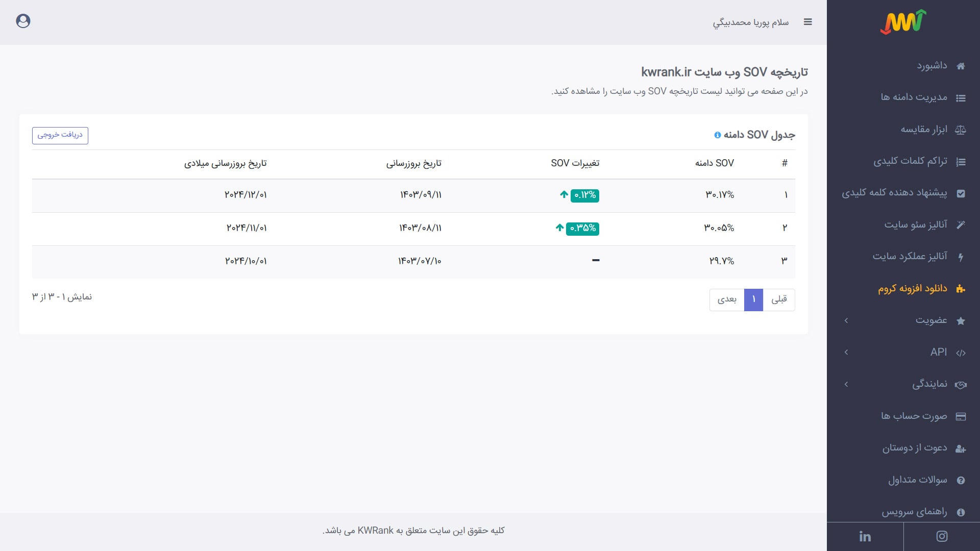
Task: Click the ۳۰.۰۵% SOV value
Action: [x=719, y=228]
